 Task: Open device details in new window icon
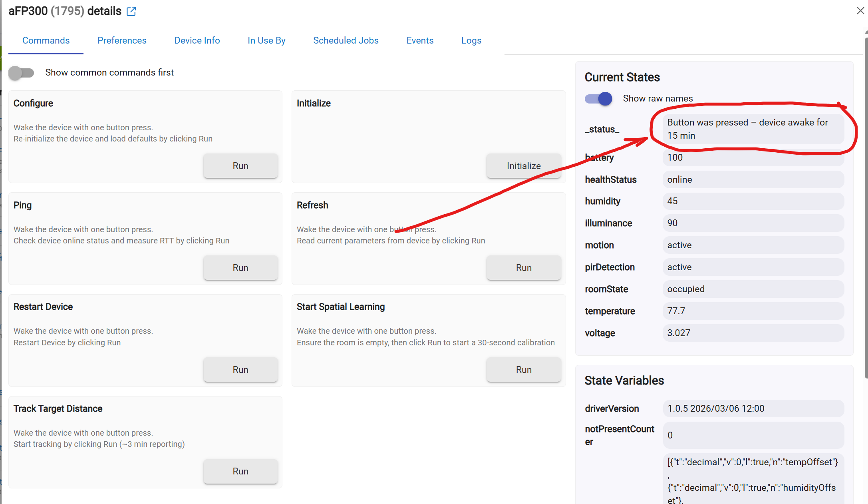tap(131, 11)
